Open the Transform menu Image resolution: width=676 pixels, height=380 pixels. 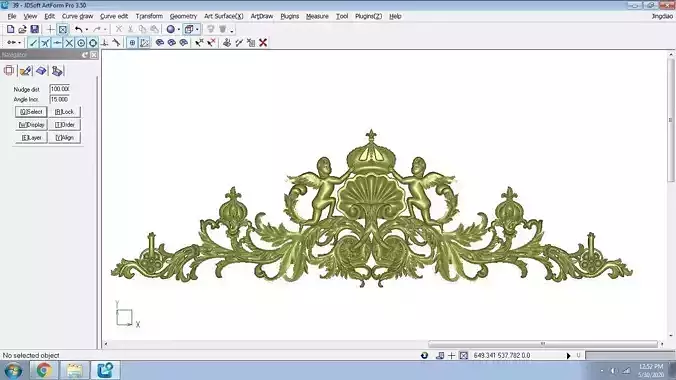[x=149, y=16]
